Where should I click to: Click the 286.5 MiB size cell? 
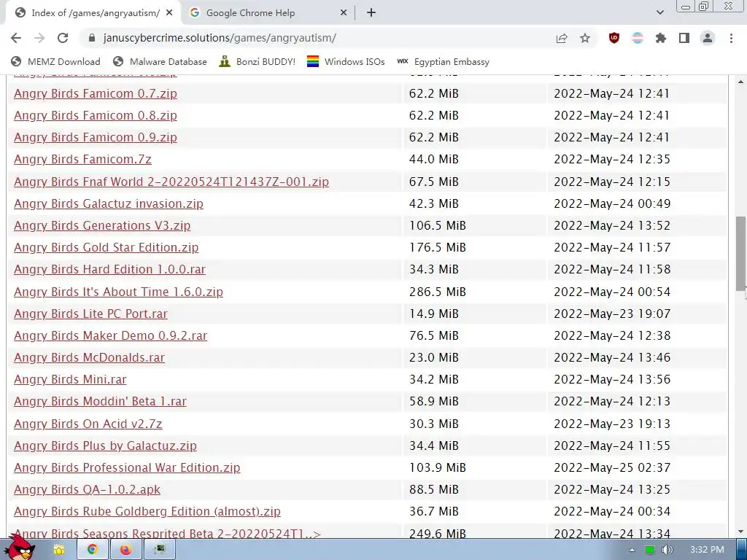[438, 292]
